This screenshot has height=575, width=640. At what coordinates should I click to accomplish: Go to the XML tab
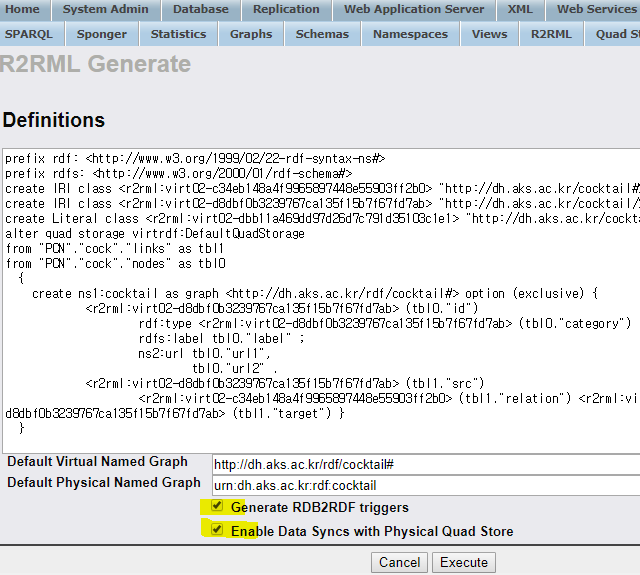click(520, 10)
